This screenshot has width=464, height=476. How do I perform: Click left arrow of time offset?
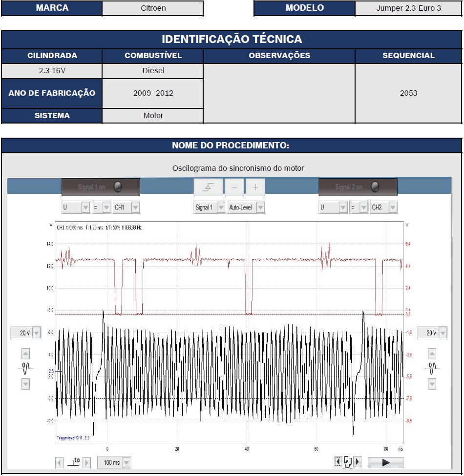click(60, 462)
